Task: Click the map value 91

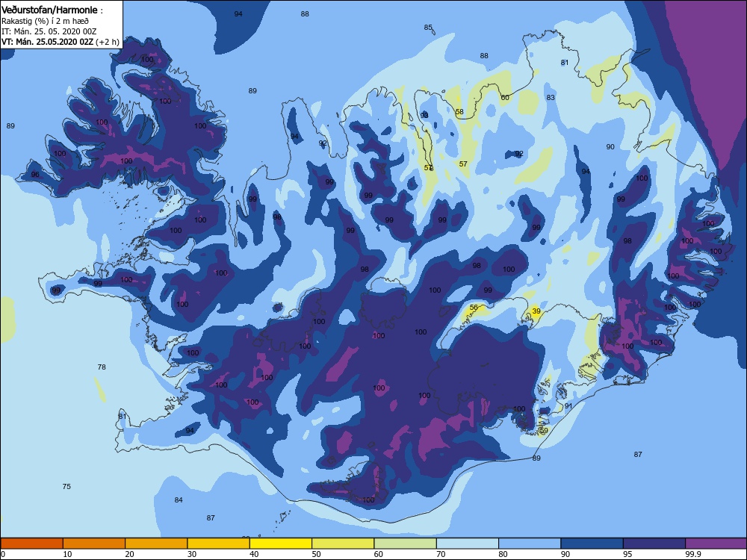Action: tap(568, 405)
